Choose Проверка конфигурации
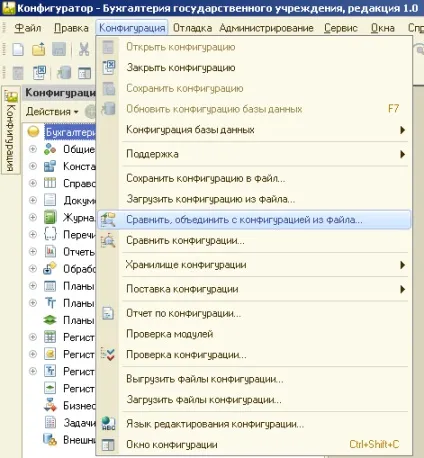 [254, 355]
